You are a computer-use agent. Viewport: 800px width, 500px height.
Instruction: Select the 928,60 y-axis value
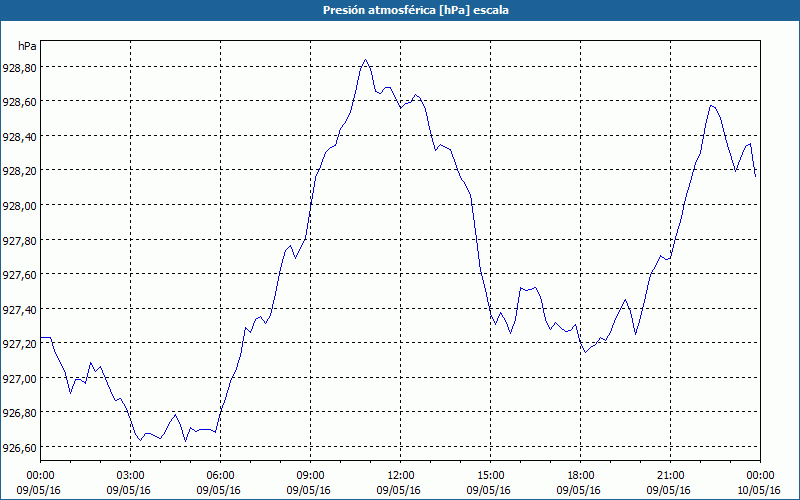click(x=19, y=102)
